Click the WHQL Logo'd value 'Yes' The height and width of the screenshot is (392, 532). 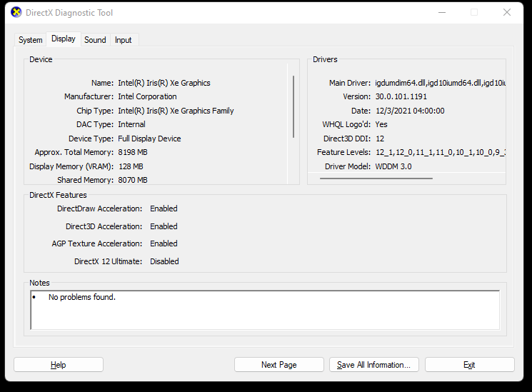coord(381,124)
